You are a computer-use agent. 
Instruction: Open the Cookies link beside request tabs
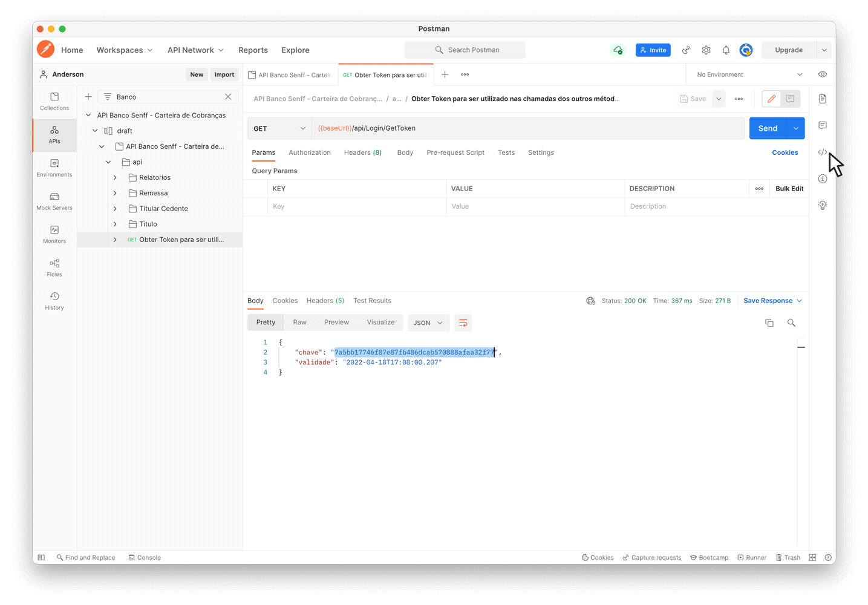(x=785, y=152)
